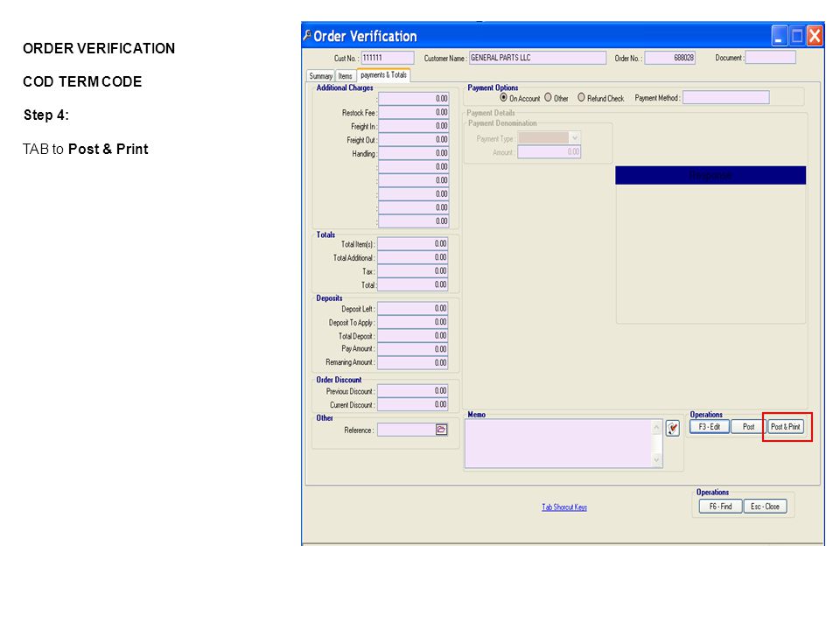Image resolution: width=840 pixels, height=630 pixels.
Task: Click the Restock Fee amount field
Action: [413, 112]
